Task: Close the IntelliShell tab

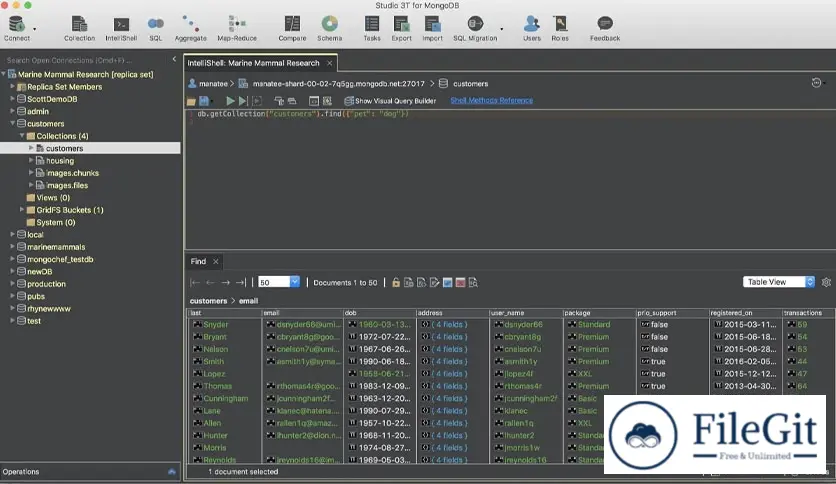Action: click(329, 63)
